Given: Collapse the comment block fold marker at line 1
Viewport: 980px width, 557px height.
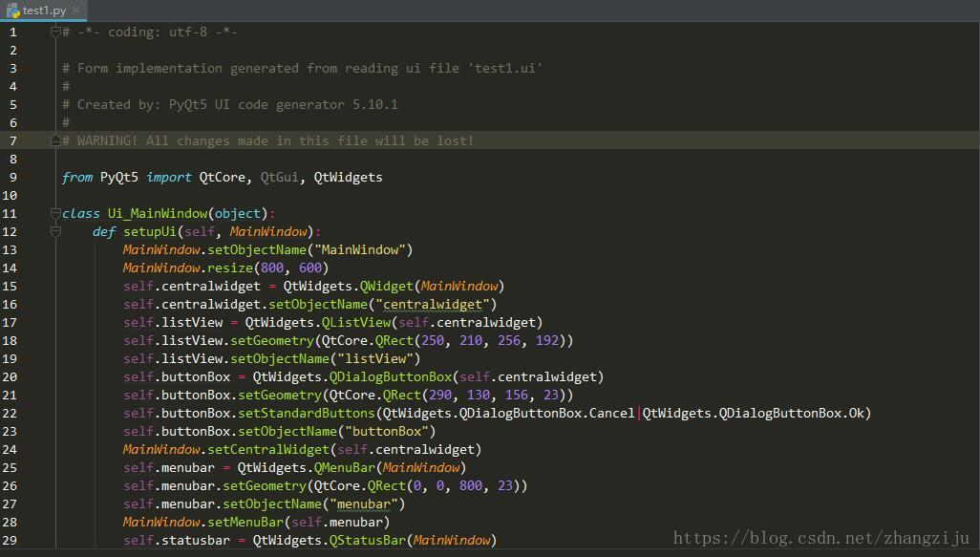Looking at the screenshot, I should [x=55, y=32].
